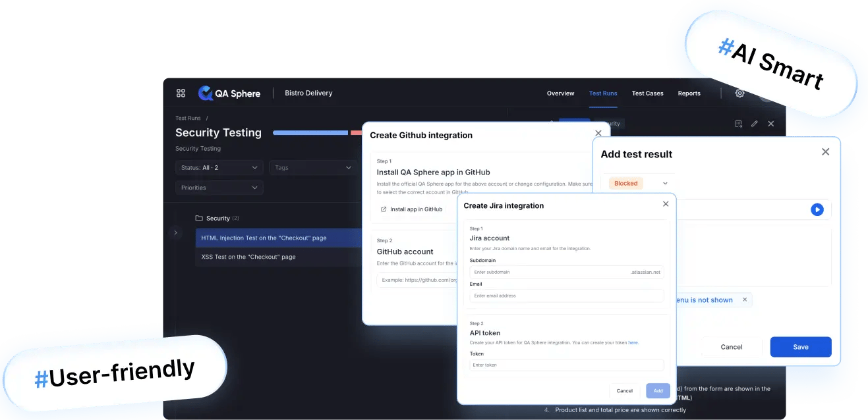Image resolution: width=868 pixels, height=420 pixels.
Task: Select XSS Test on the "Checkout" page
Action: pyautogui.click(x=279, y=257)
